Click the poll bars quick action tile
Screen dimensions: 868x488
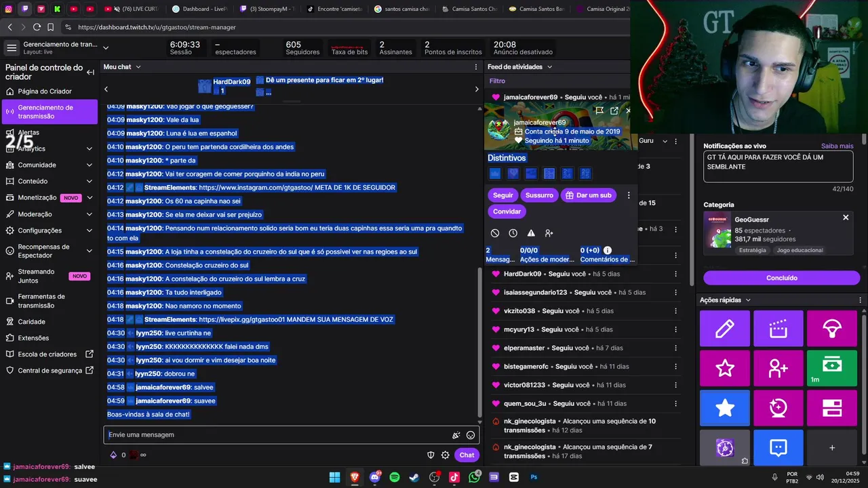pos(832,408)
